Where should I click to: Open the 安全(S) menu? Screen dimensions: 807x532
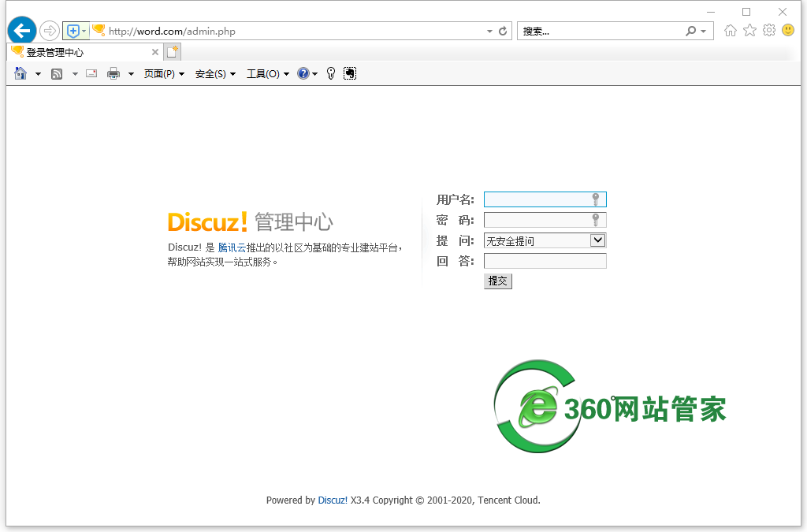[216, 74]
